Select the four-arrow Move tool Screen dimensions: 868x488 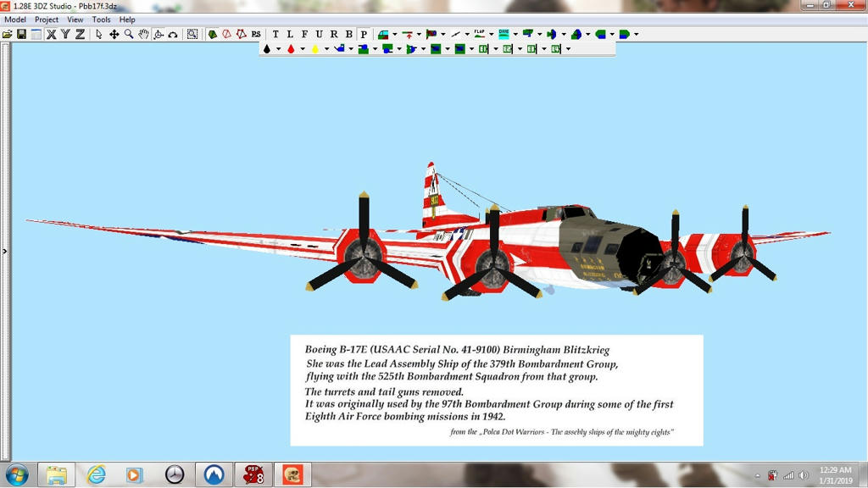(x=114, y=34)
